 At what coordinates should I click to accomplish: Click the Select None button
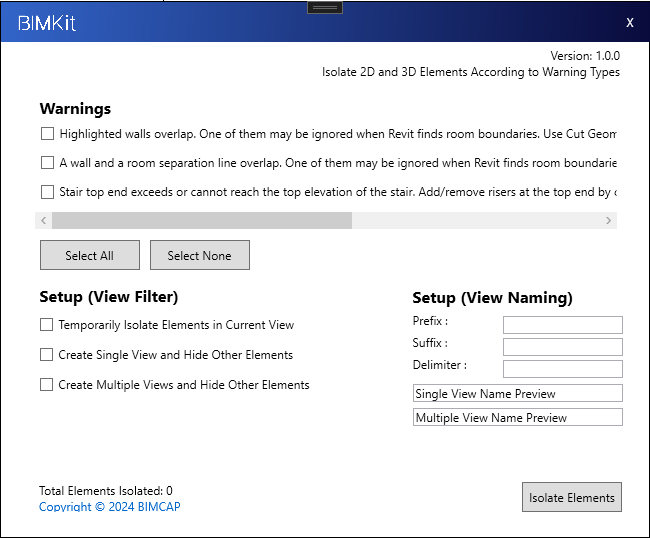tap(200, 255)
